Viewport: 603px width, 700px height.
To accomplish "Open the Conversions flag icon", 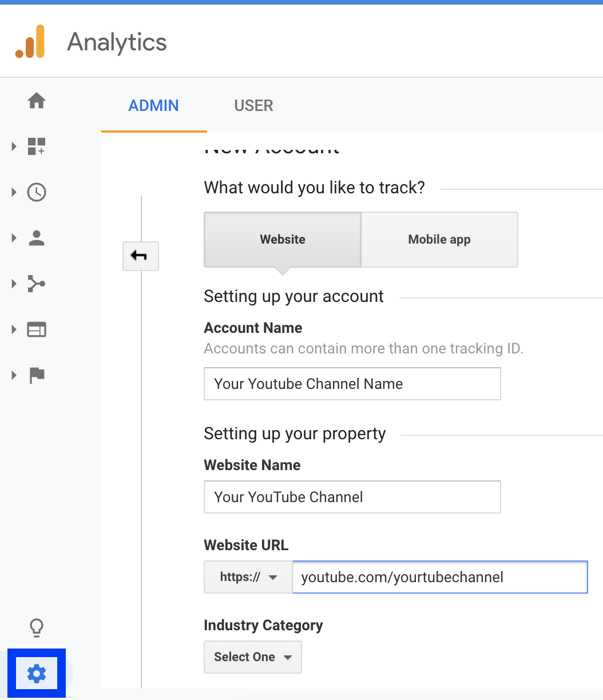I will click(x=37, y=375).
